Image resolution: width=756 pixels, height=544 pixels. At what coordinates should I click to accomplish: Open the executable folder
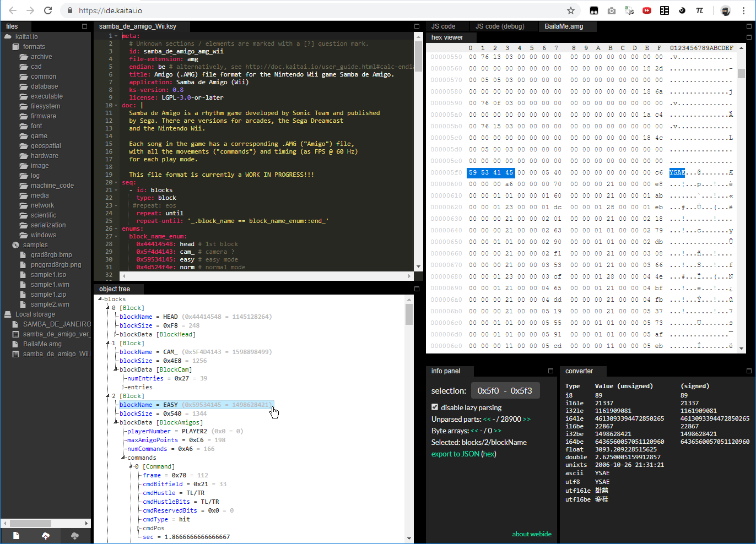point(47,96)
